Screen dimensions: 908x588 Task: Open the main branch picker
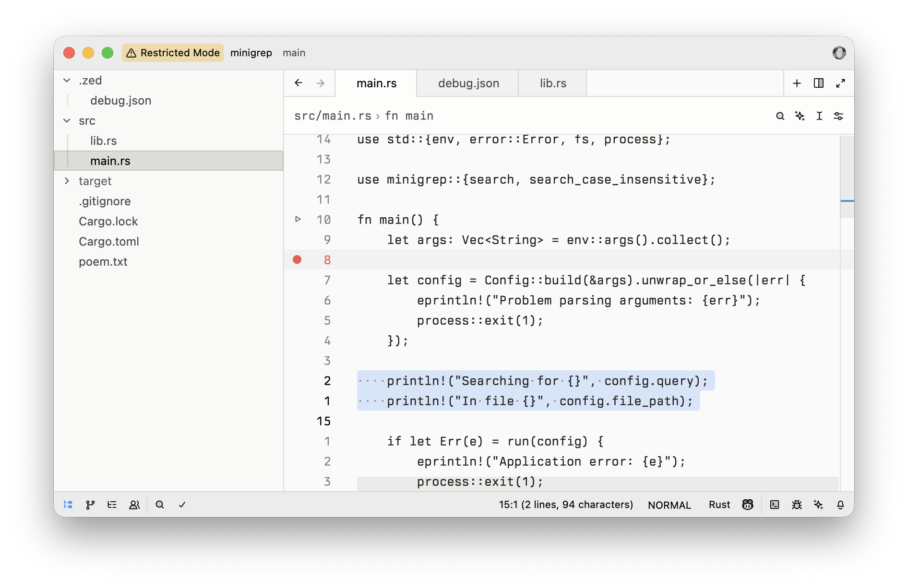pyautogui.click(x=294, y=53)
